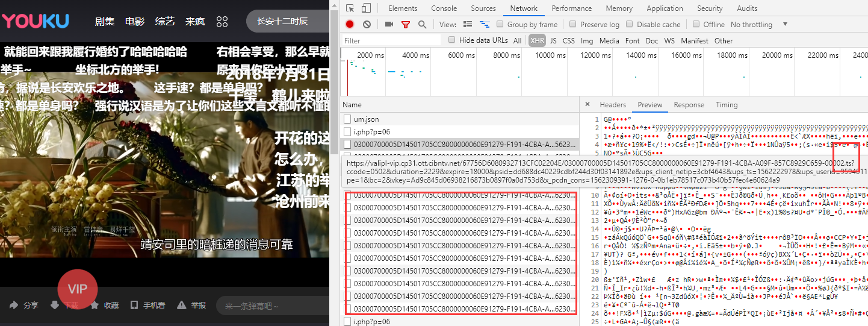This screenshot has width=868, height=326.
Task: Add video to favorites 收藏
Action: [x=105, y=306]
